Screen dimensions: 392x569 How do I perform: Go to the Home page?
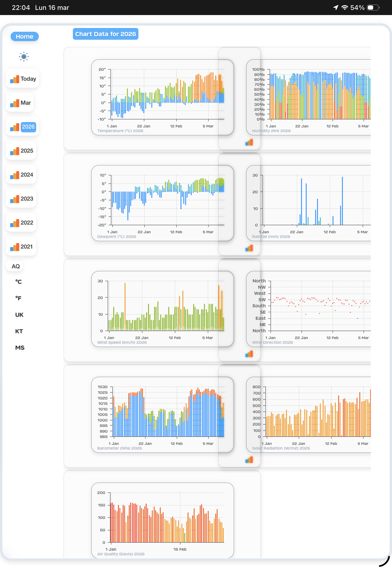[25, 36]
